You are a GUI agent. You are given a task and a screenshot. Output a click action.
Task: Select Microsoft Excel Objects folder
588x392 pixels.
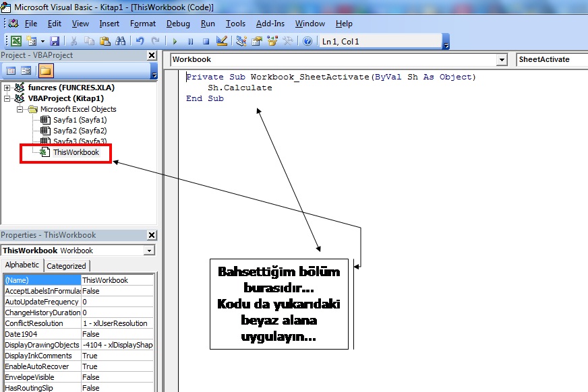(78, 109)
